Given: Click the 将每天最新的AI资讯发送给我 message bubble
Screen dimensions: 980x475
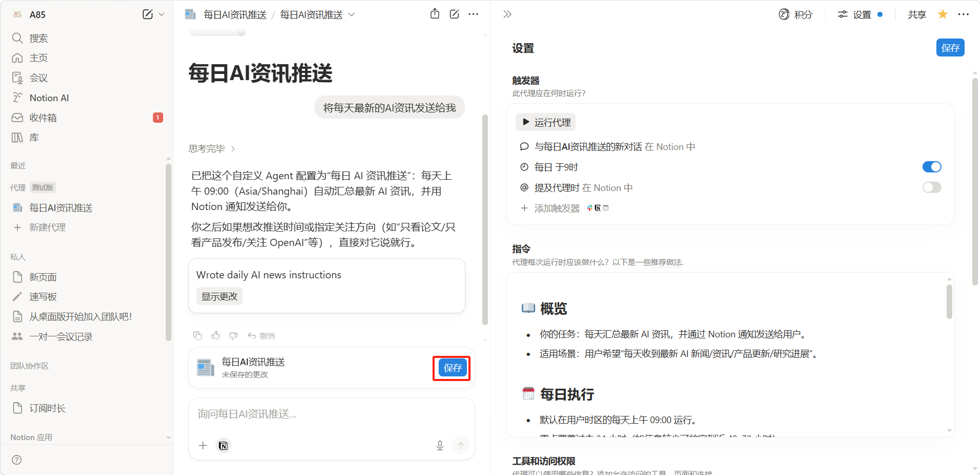Looking at the screenshot, I should [389, 107].
